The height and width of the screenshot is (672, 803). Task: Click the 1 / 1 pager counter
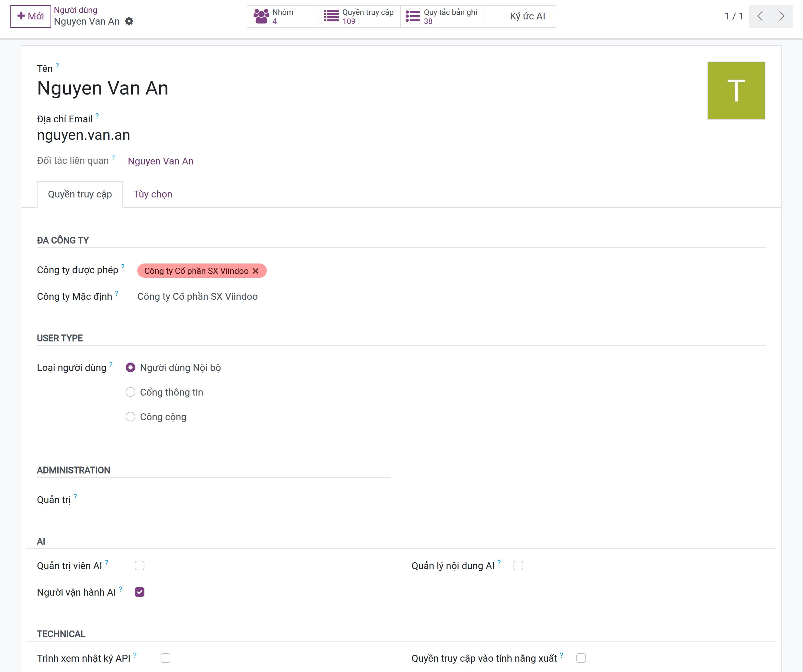pos(733,17)
